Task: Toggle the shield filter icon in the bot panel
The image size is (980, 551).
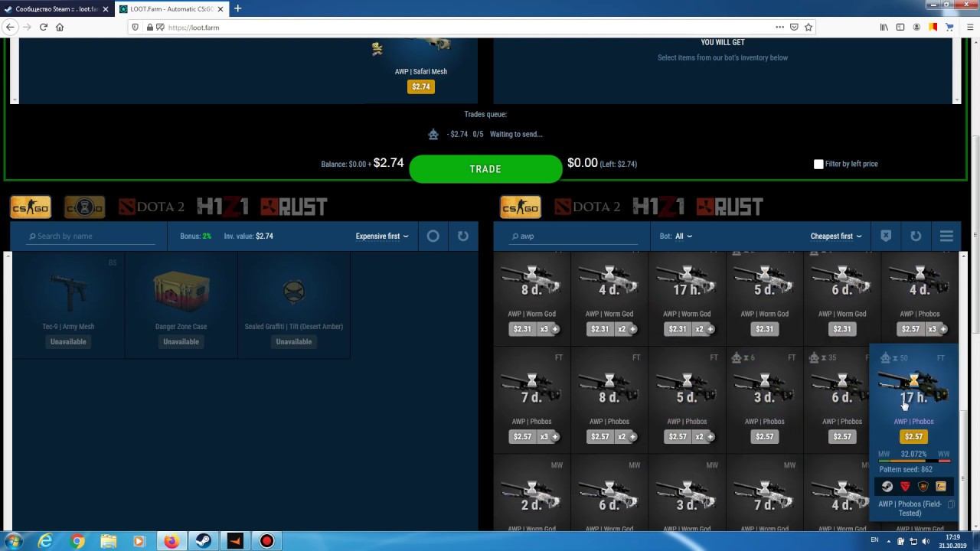Action: click(886, 236)
